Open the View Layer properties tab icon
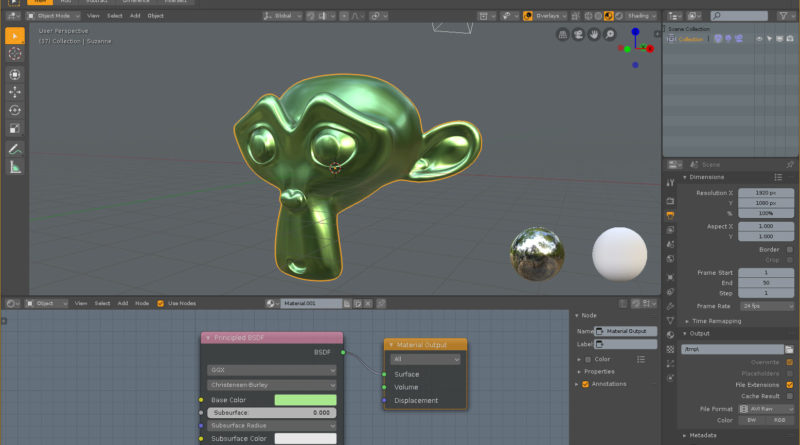The width and height of the screenshot is (800, 445). (670, 230)
